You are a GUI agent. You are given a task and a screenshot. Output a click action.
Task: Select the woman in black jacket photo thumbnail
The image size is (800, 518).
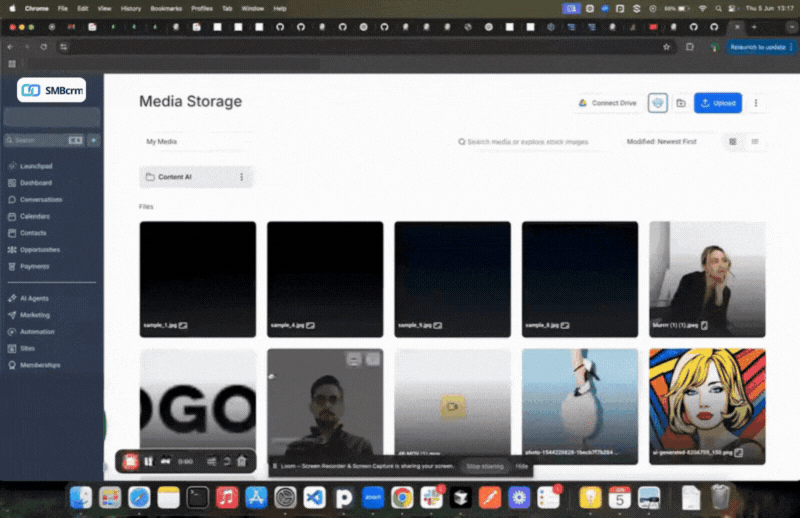707,279
